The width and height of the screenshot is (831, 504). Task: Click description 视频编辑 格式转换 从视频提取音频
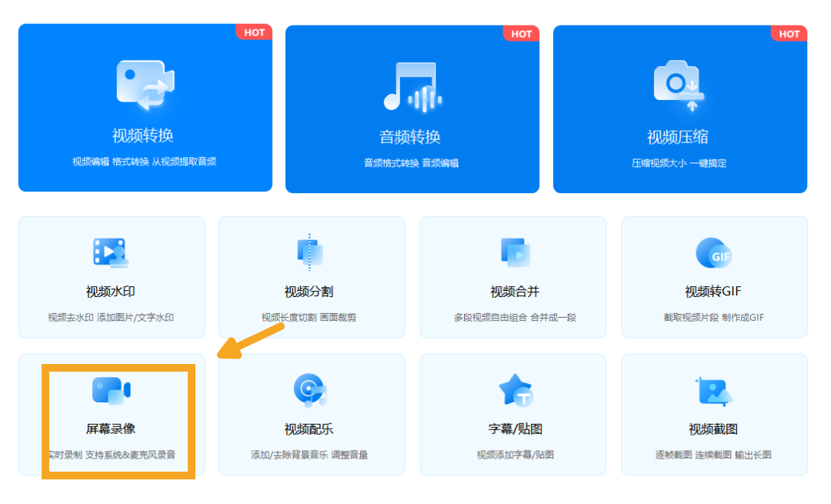(x=144, y=162)
